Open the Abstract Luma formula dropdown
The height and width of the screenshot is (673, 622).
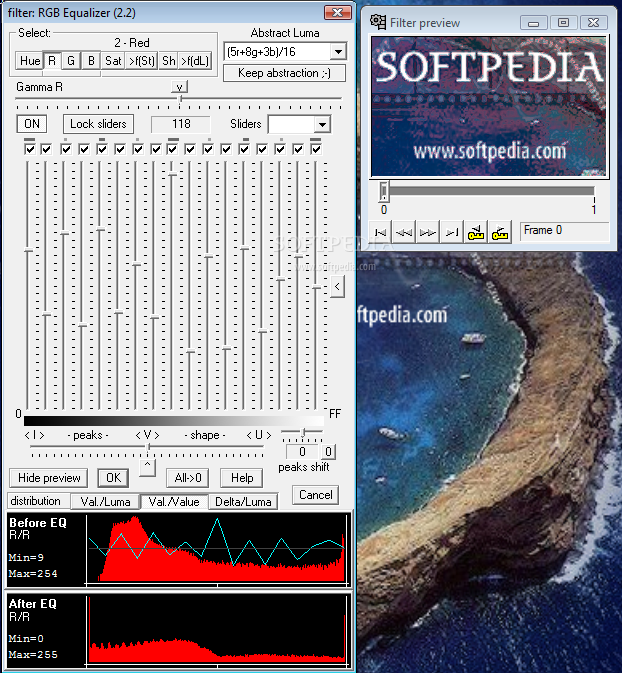tap(338, 52)
